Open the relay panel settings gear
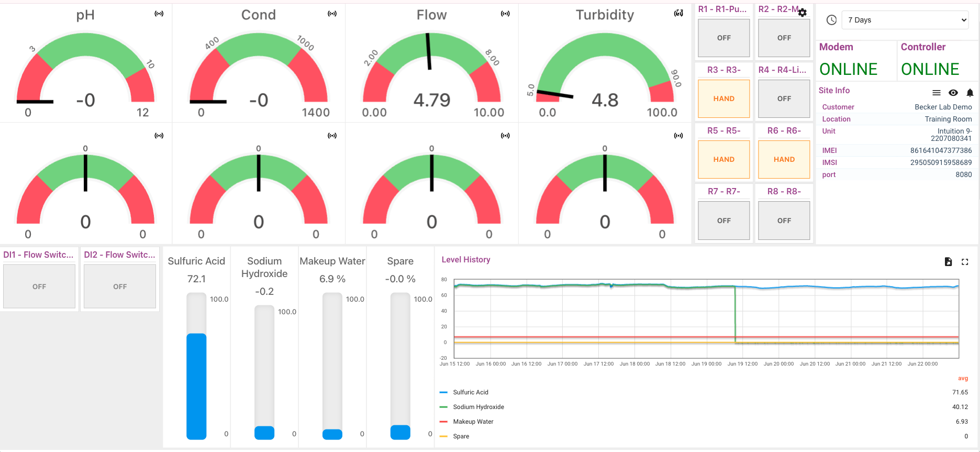The height and width of the screenshot is (452, 980). (x=802, y=13)
